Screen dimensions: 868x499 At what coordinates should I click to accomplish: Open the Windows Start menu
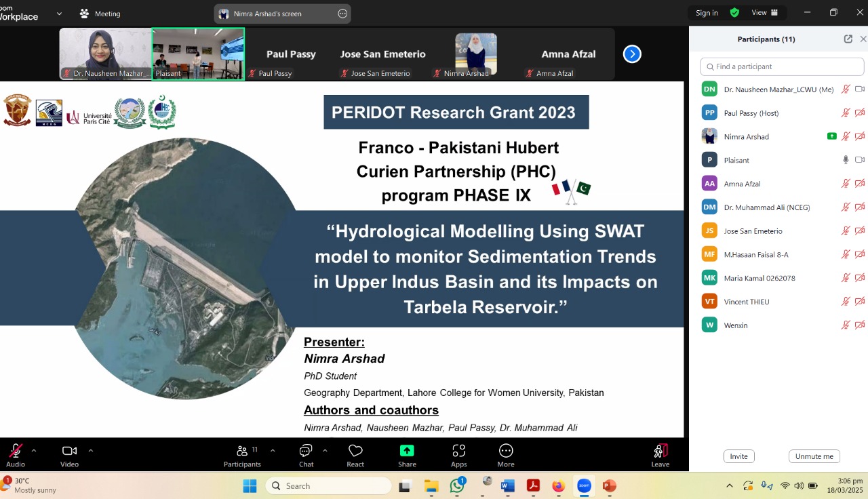click(x=250, y=485)
